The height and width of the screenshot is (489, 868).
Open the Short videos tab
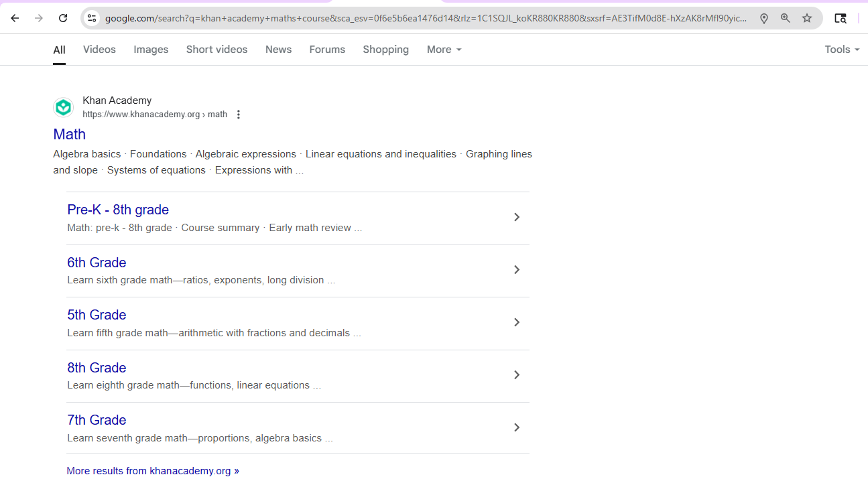[x=216, y=50]
